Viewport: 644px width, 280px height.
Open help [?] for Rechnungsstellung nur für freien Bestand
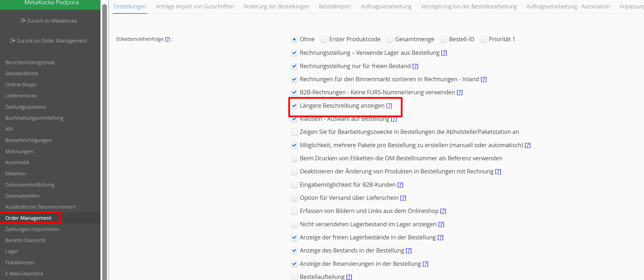click(x=415, y=66)
